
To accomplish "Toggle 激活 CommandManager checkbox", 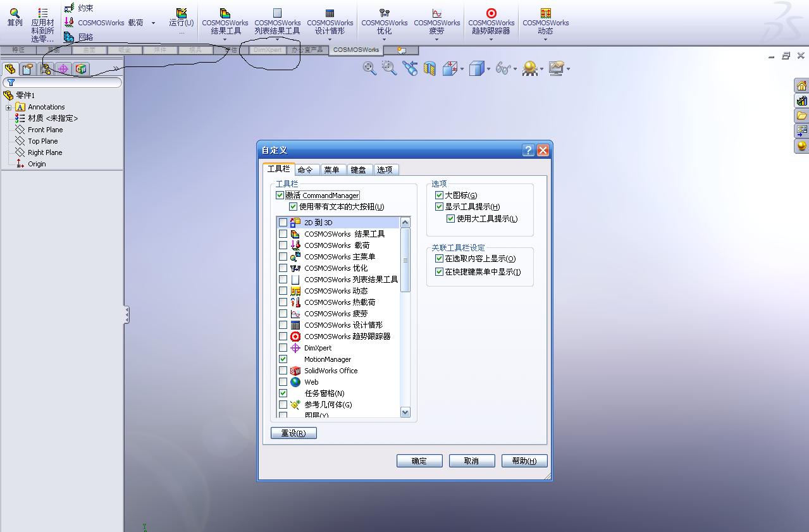I will coord(280,195).
